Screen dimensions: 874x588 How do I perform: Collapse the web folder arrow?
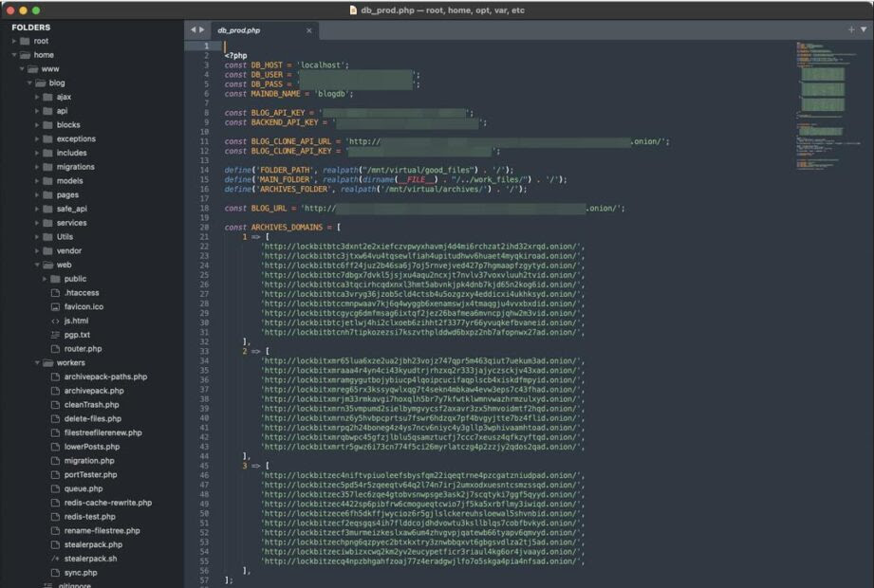point(37,265)
